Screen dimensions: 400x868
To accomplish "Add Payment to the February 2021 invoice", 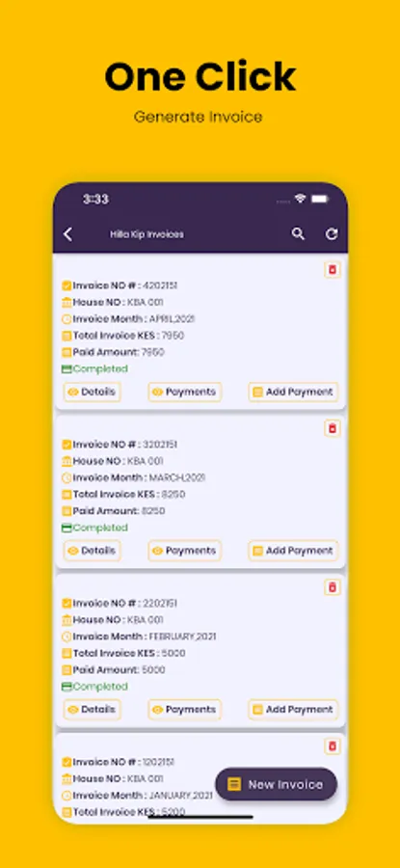I will tap(293, 710).
